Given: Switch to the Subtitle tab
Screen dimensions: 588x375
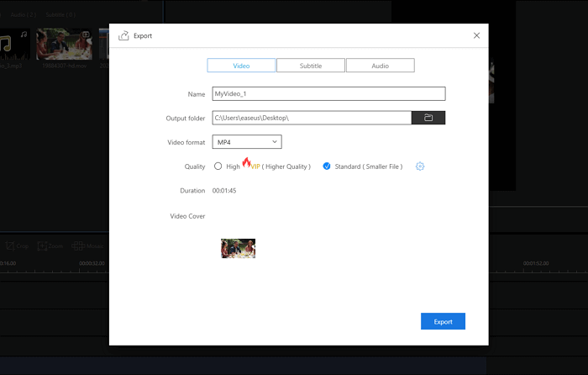Looking at the screenshot, I should [x=310, y=66].
